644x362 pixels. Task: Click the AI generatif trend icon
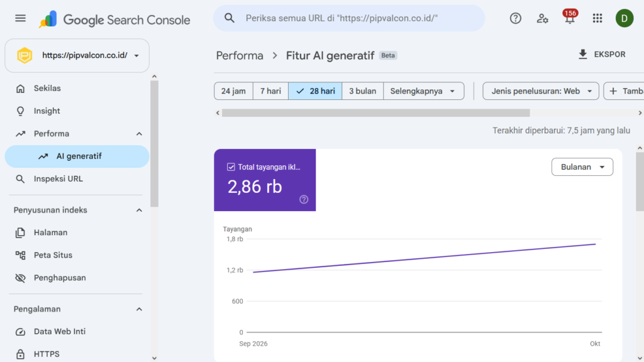coord(43,156)
